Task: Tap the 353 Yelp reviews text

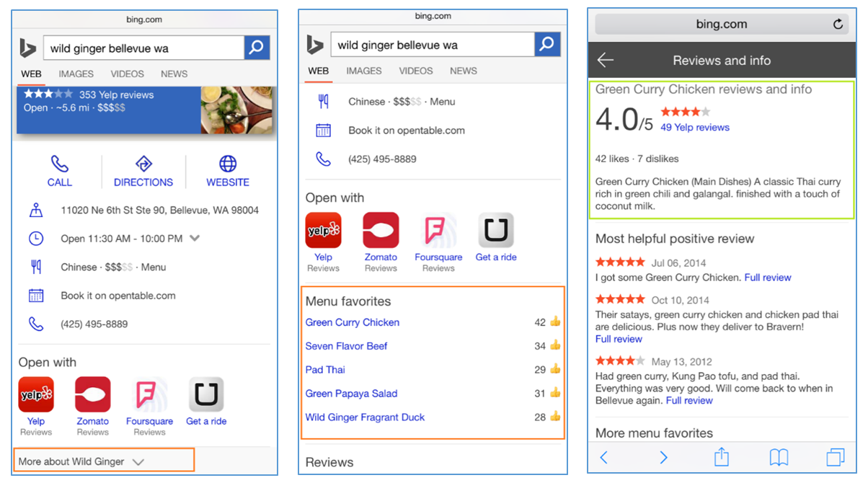Action: click(x=116, y=94)
